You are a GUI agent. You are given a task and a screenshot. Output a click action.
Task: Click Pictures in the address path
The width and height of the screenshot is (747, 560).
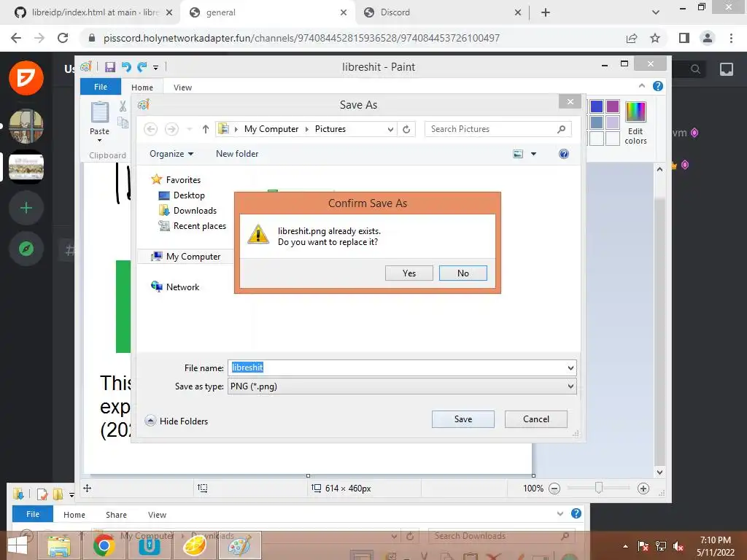click(x=330, y=129)
